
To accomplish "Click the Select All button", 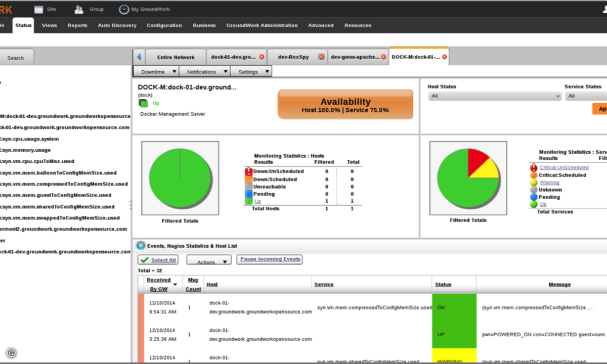I will (158, 260).
